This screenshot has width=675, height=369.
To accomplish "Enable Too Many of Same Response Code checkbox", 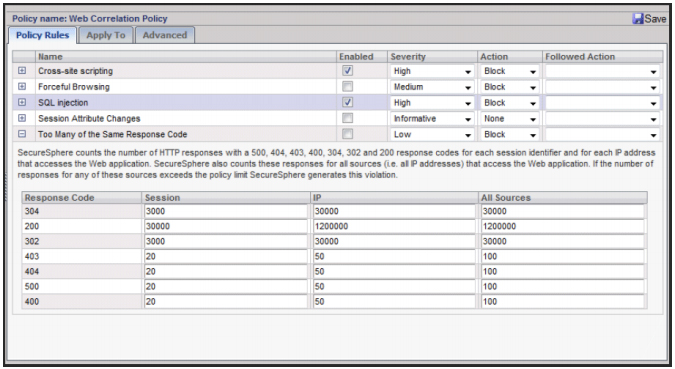I will pyautogui.click(x=347, y=134).
